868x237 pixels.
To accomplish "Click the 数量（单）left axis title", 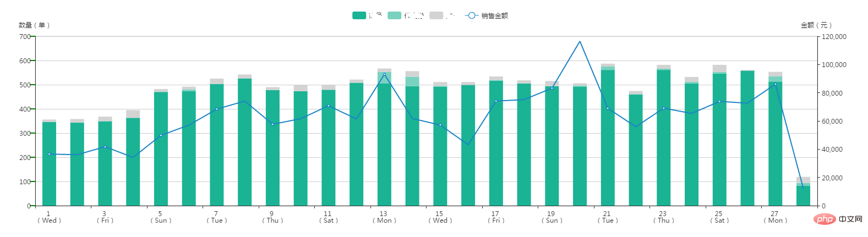I will (34, 25).
